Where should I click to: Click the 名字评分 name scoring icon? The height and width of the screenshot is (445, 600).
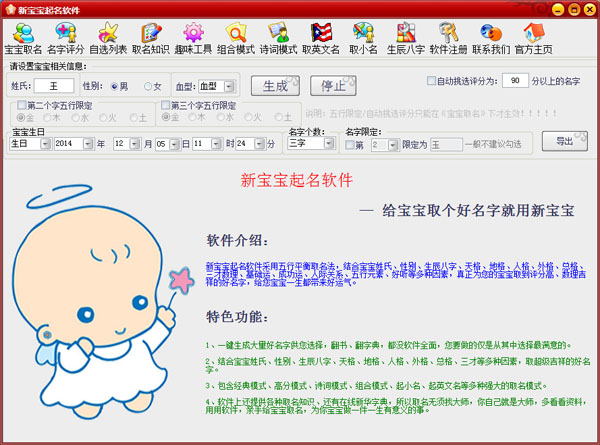pos(66,38)
